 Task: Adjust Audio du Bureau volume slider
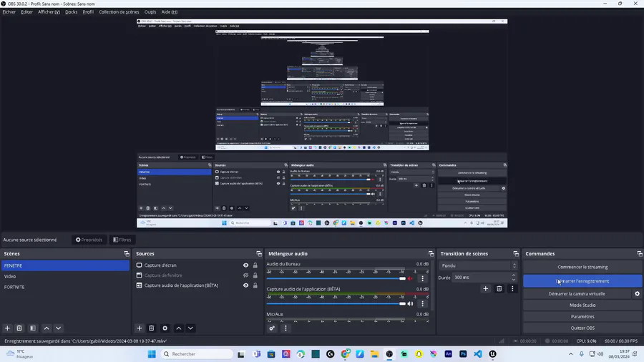click(x=336, y=279)
